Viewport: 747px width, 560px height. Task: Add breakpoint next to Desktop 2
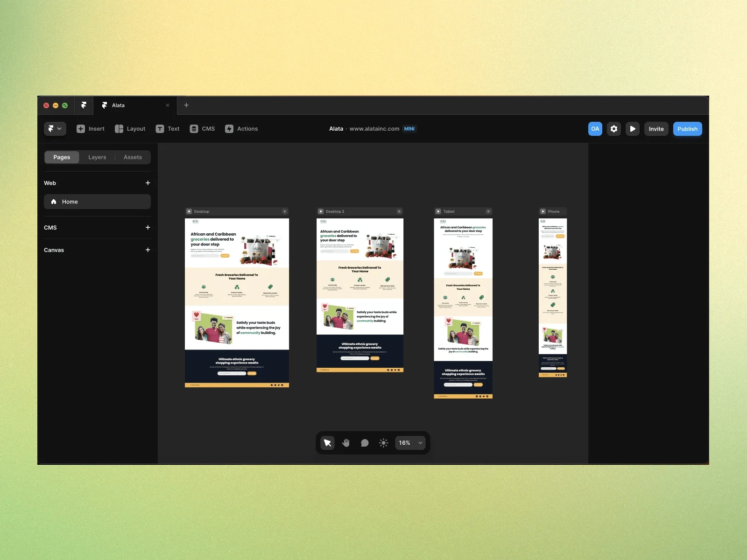pos(399,211)
